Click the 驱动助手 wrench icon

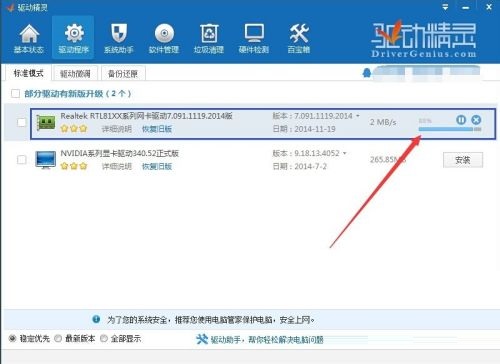tap(202, 339)
